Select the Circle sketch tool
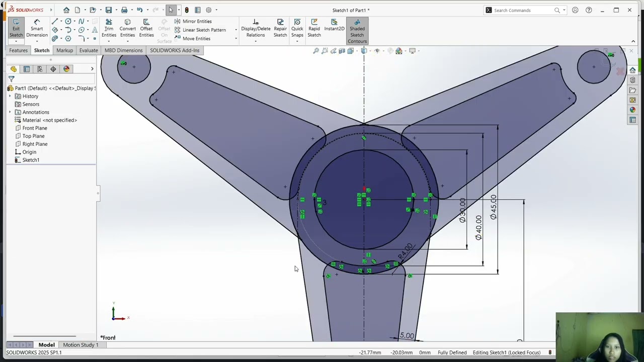The height and width of the screenshot is (362, 644). 68,21
